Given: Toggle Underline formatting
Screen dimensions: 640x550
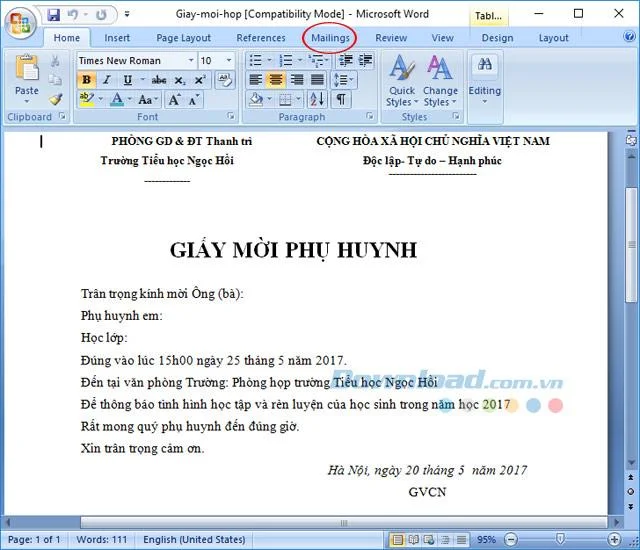Looking at the screenshot, I should click(128, 80).
